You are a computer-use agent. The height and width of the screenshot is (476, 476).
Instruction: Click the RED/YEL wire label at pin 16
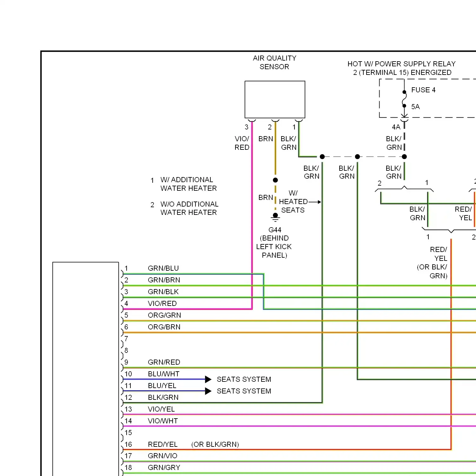(163, 445)
